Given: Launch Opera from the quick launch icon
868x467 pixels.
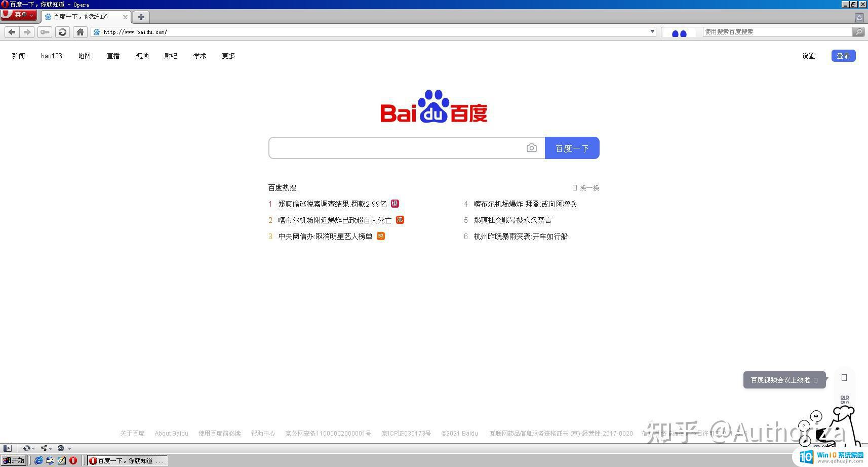Looking at the screenshot, I should pos(73,460).
